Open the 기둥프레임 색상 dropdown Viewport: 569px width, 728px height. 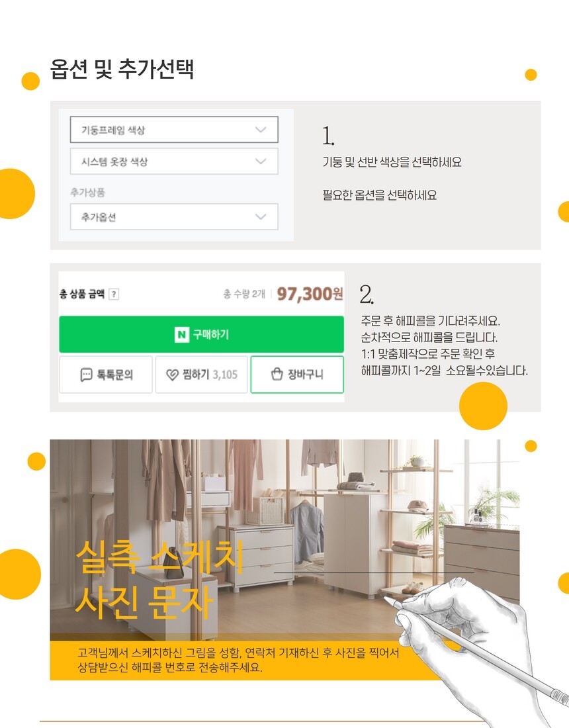pyautogui.click(x=174, y=130)
